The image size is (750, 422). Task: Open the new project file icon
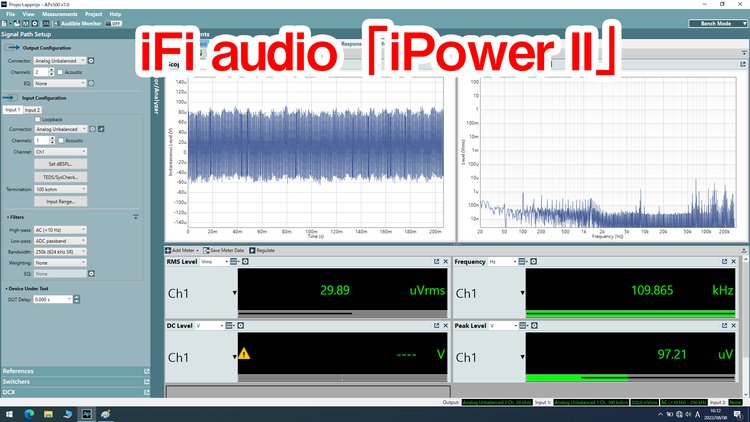click(x=4, y=23)
